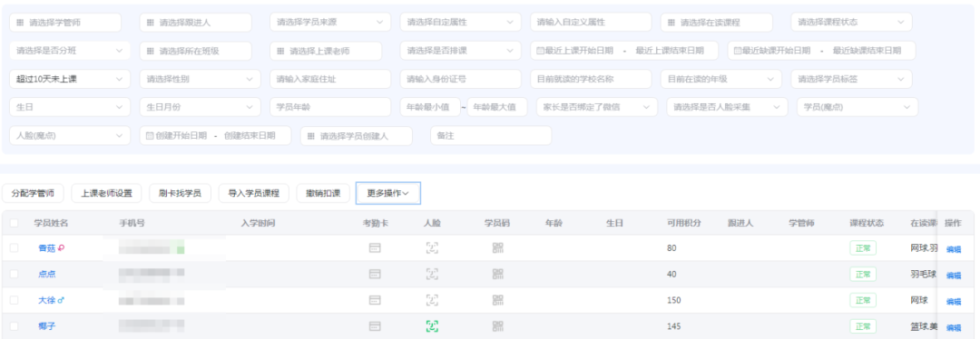Viewport: 980px width, 339px height.
Task: Open student 香菇 name link
Action: tap(47, 247)
